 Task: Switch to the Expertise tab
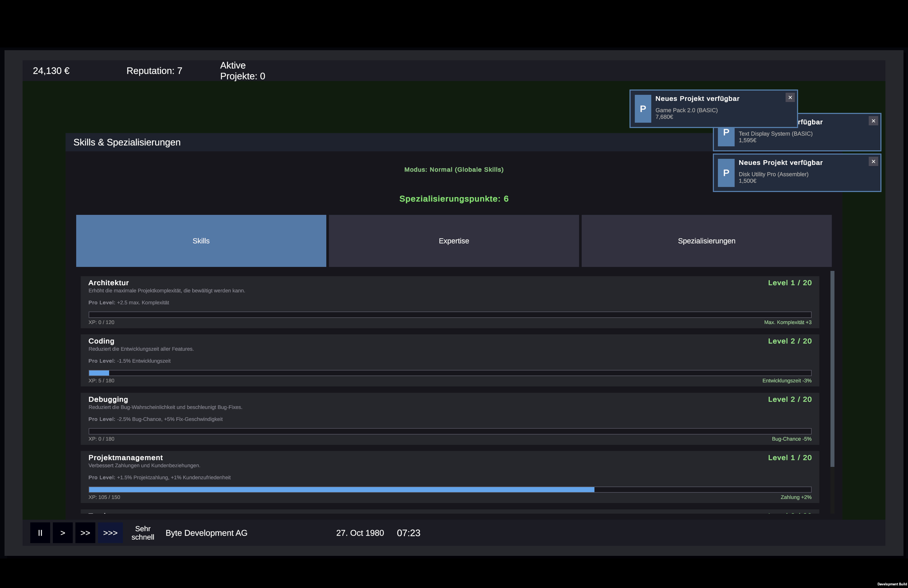pos(454,241)
